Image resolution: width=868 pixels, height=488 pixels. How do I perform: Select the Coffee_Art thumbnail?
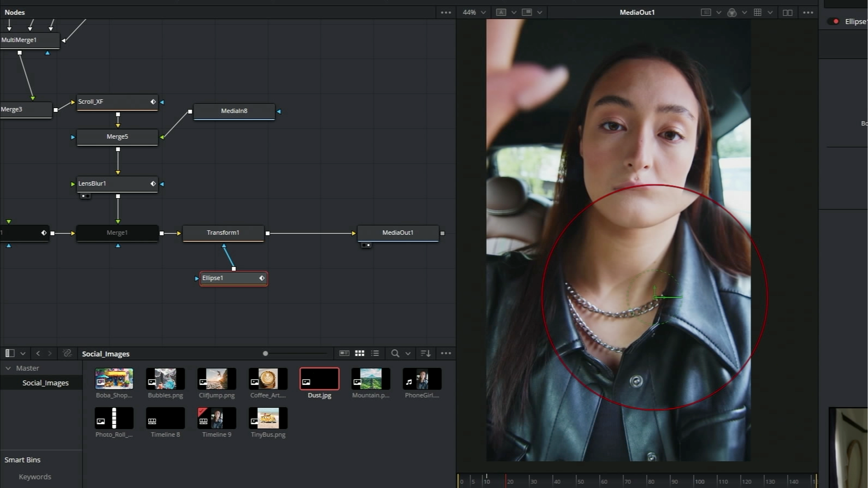[x=268, y=379]
